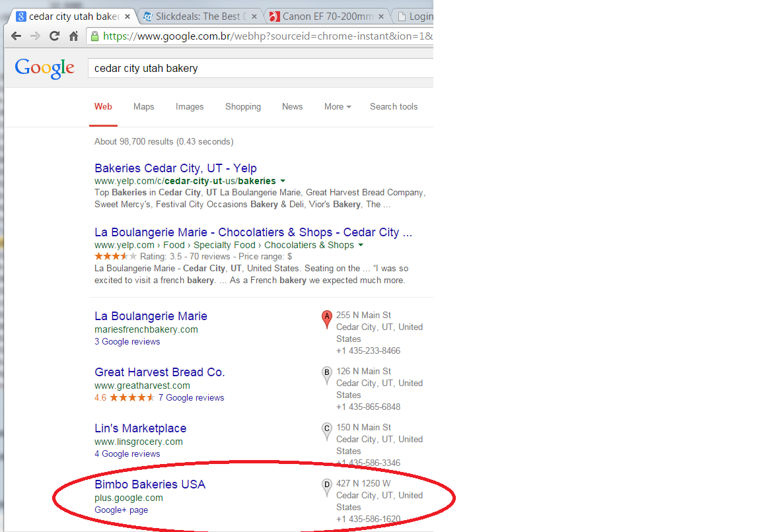Click map pin D for Bimbo Bakeries

(x=326, y=487)
